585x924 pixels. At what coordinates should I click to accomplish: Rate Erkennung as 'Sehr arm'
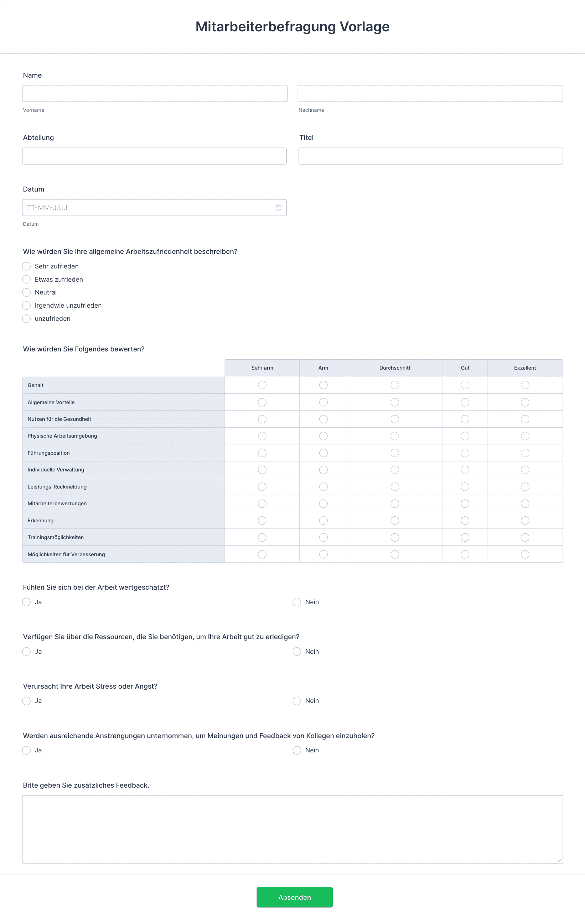262,520
